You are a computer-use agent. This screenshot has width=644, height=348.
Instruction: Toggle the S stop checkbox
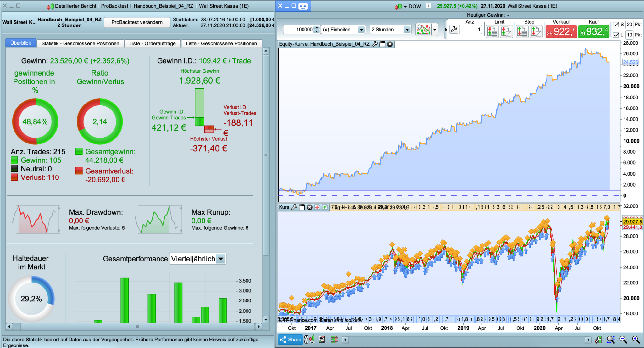click(x=616, y=25)
